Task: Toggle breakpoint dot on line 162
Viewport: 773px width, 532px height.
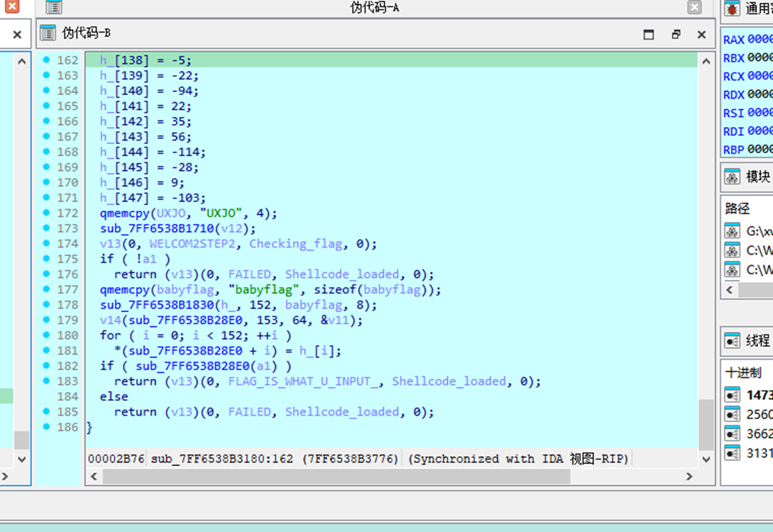Action: pyautogui.click(x=46, y=60)
